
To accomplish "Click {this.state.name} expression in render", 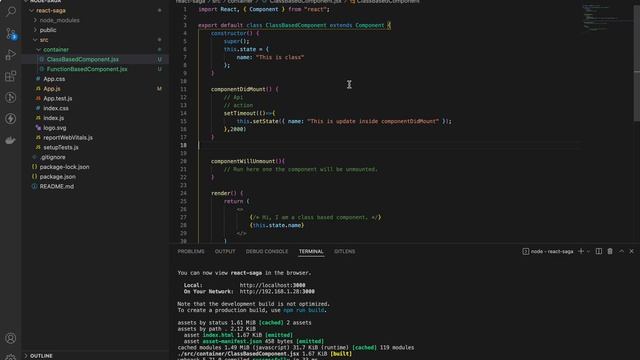I will (x=277, y=225).
